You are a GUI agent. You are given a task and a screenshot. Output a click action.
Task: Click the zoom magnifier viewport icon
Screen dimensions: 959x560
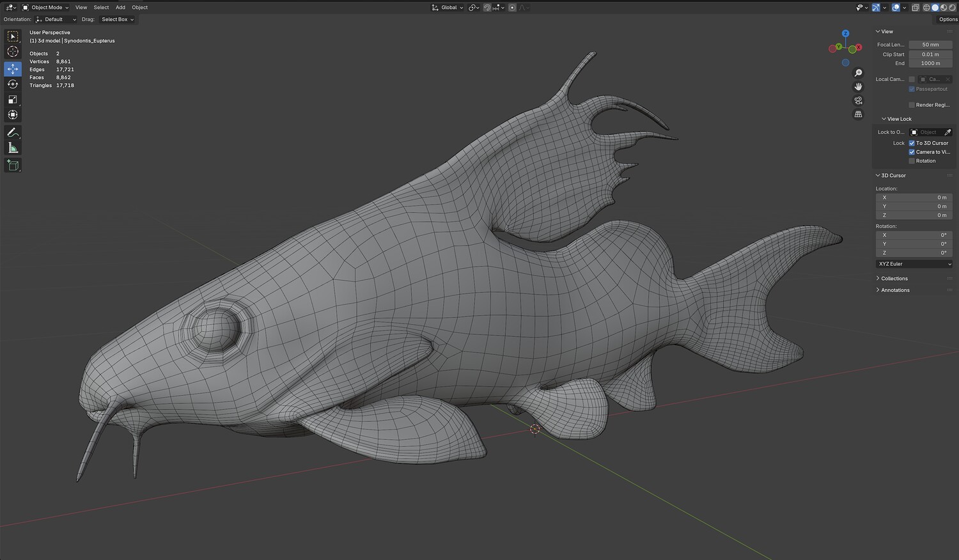(x=858, y=73)
